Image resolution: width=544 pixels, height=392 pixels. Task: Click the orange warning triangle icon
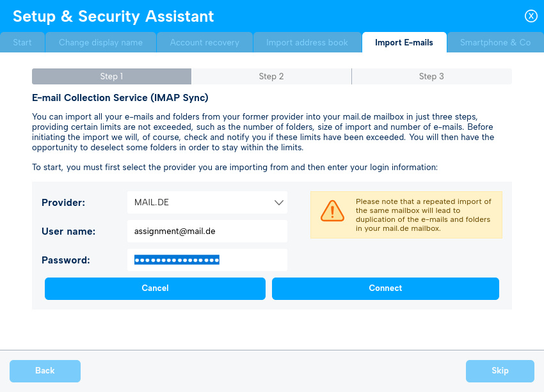332,211
